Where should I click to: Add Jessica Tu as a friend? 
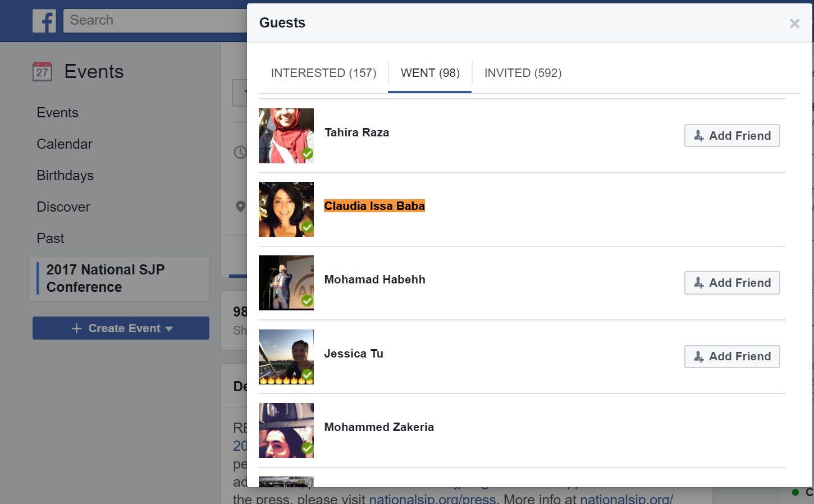pyautogui.click(x=731, y=356)
